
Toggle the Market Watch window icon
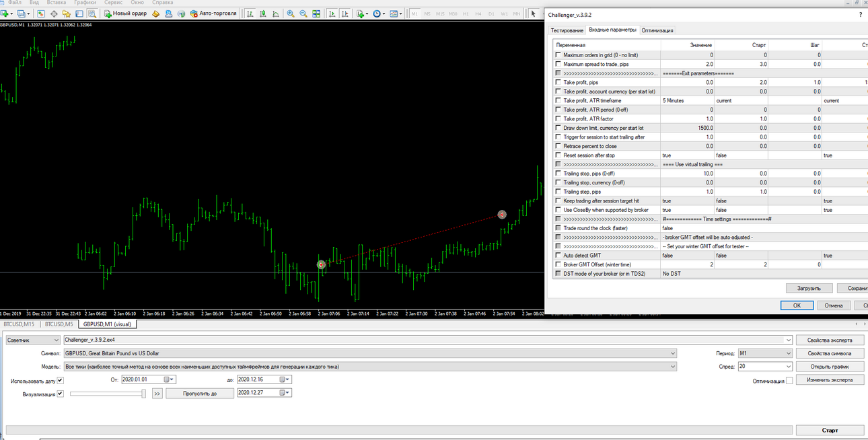(x=41, y=13)
